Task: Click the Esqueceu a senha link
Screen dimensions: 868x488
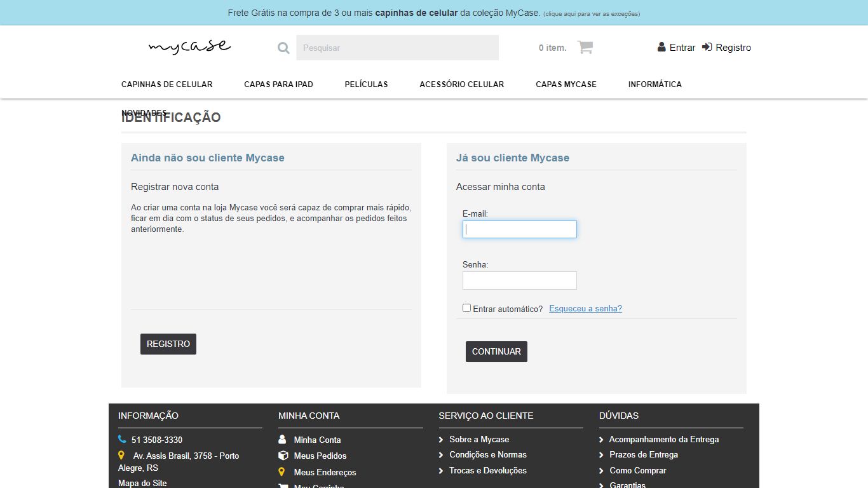Action: 585,308
